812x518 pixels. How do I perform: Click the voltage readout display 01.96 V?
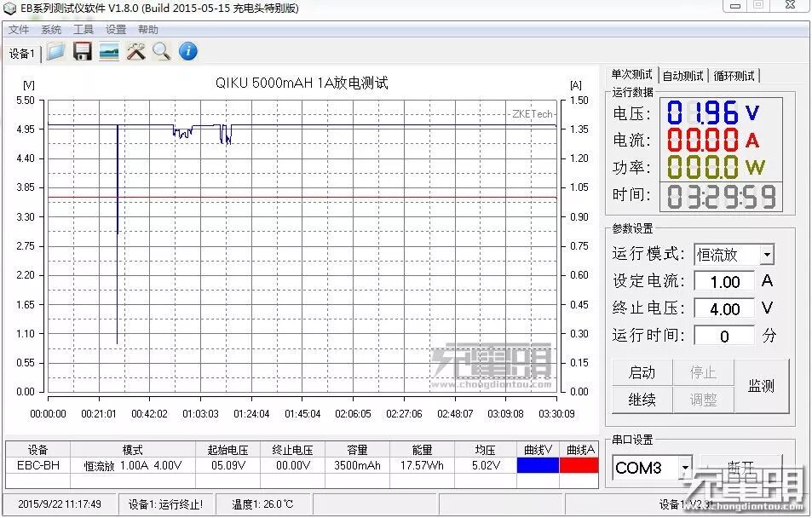pyautogui.click(x=713, y=112)
